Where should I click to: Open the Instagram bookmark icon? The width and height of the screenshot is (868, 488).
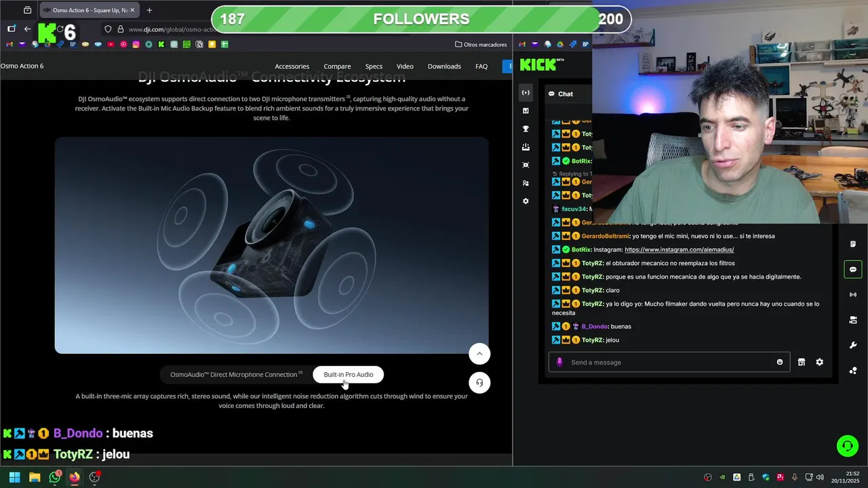pos(136,45)
